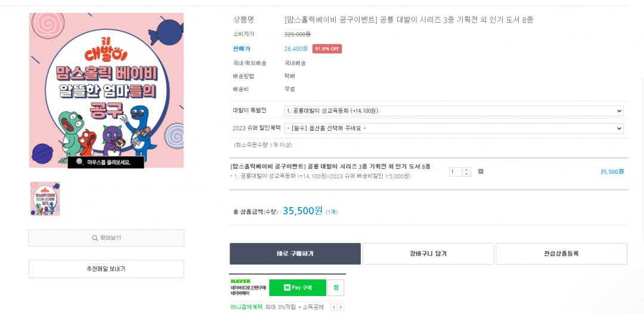Click the 91.8% OFF discount badge
Screen dimensions: 644x314
click(x=327, y=49)
